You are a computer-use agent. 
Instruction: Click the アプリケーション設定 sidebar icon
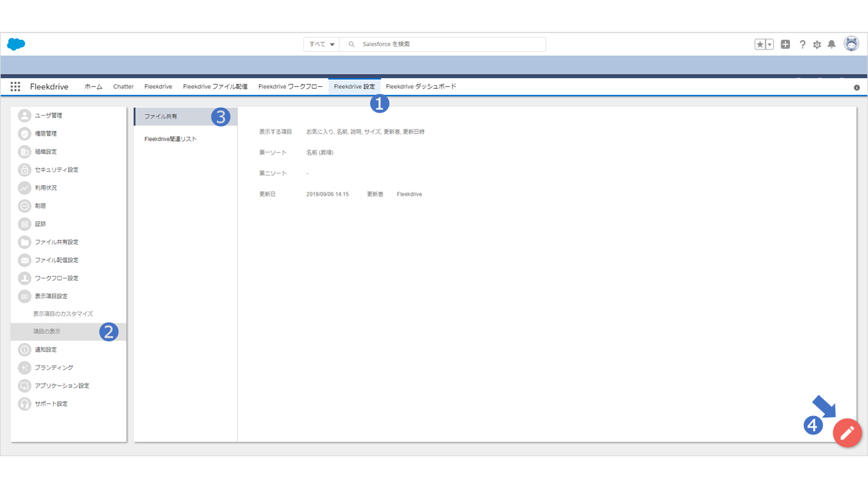point(24,386)
